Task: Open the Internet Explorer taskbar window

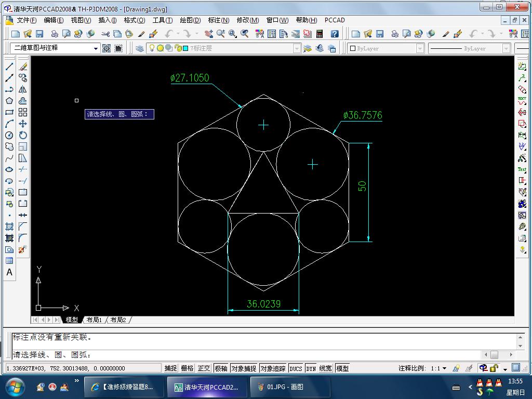Action: [124, 387]
